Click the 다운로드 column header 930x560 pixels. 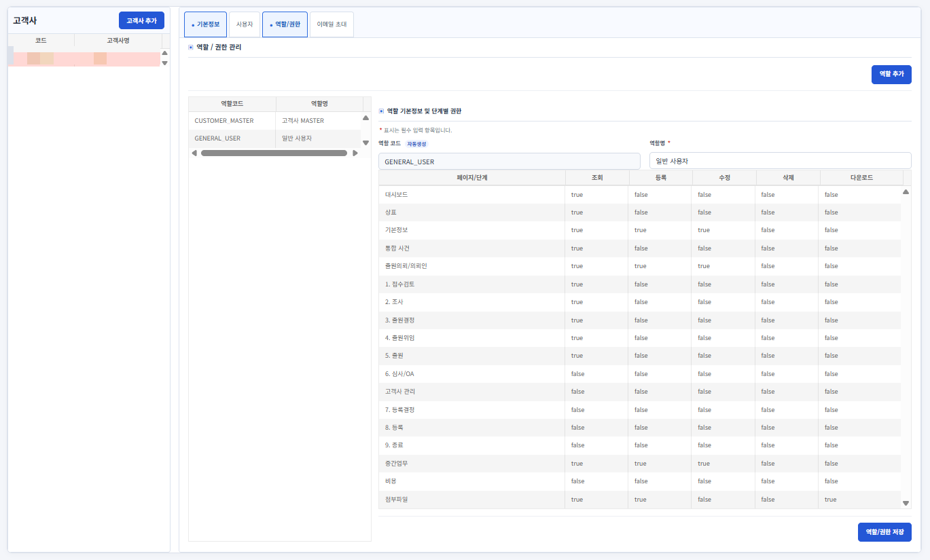click(x=861, y=178)
